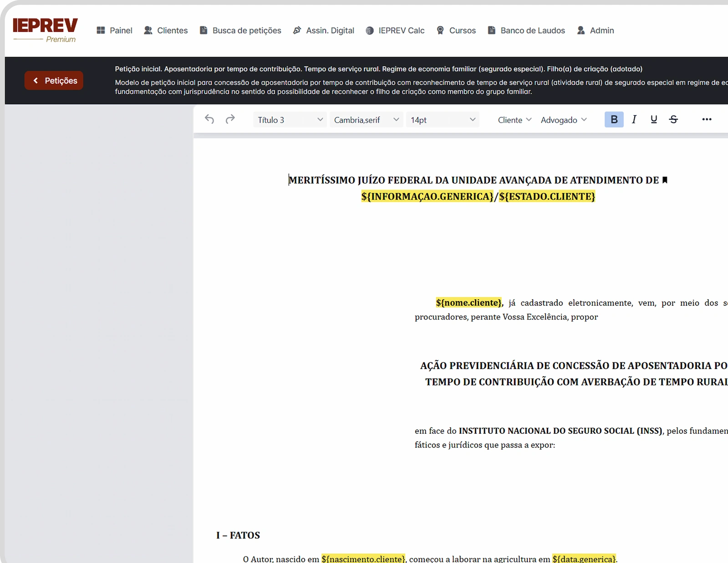
Task: Click the TEMPO DE CONTRIBUIÇÃO COM AVERBAÇÃO line
Action: tap(576, 382)
